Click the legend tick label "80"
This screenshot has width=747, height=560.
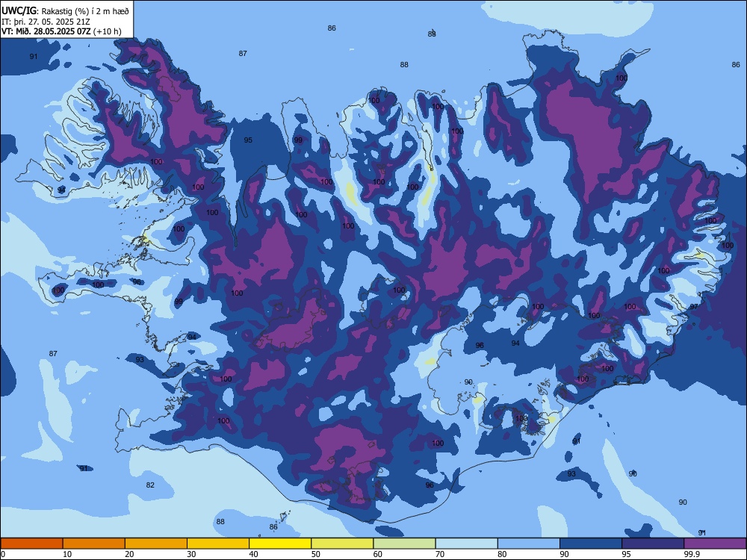click(502, 554)
